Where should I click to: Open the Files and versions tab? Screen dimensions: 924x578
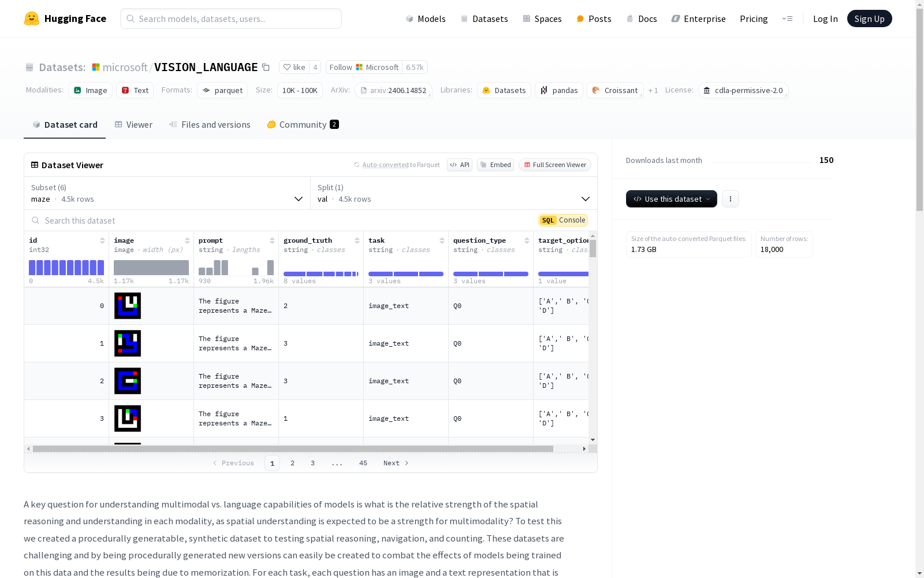210,125
